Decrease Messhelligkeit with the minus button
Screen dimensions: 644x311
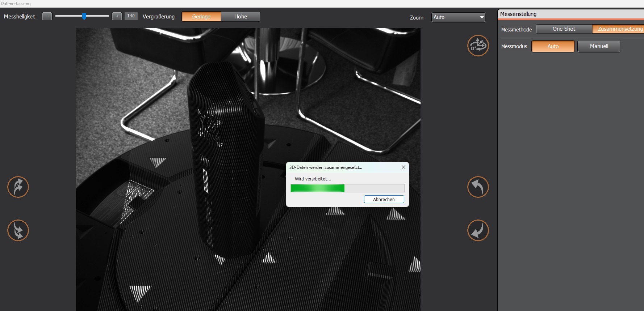pyautogui.click(x=47, y=16)
